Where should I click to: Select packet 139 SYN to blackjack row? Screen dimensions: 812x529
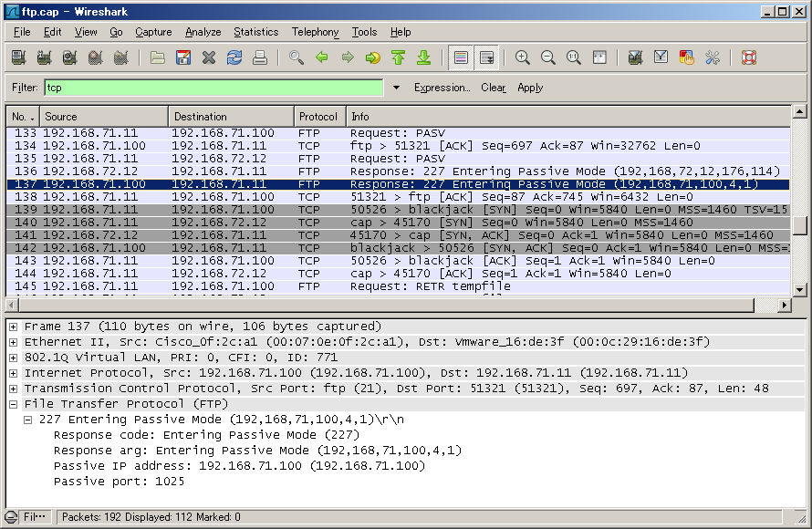pos(398,210)
